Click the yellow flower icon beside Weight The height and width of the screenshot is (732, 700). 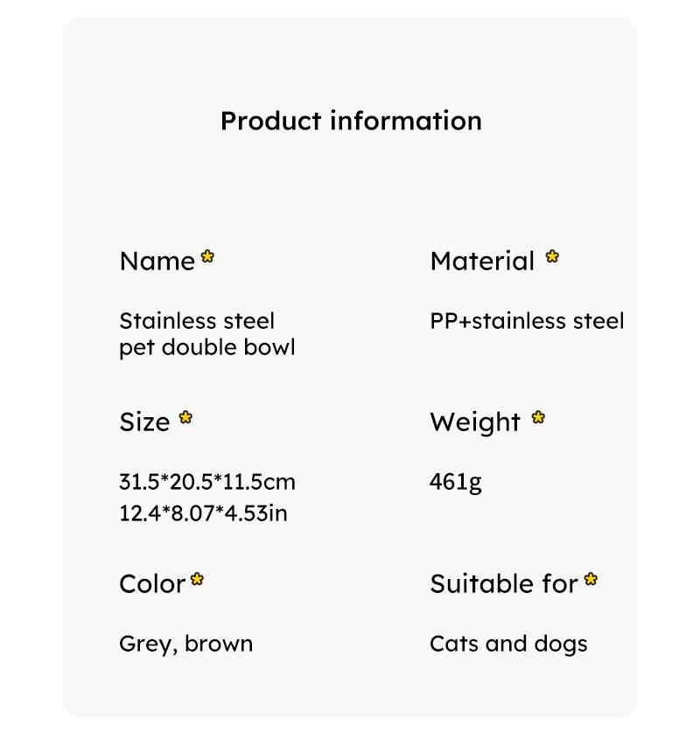pos(538,418)
